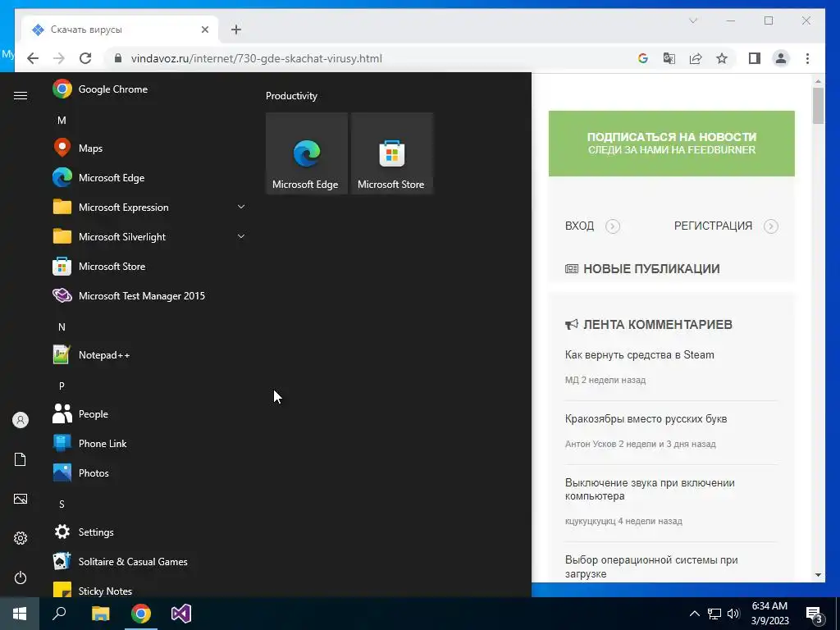This screenshot has width=840, height=630.
Task: Jump via the letter M header
Action: (62, 121)
